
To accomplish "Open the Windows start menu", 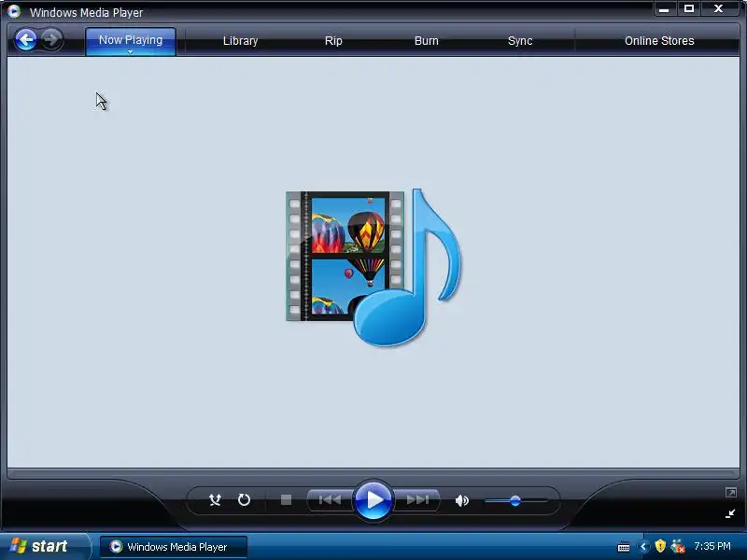I will (43, 546).
